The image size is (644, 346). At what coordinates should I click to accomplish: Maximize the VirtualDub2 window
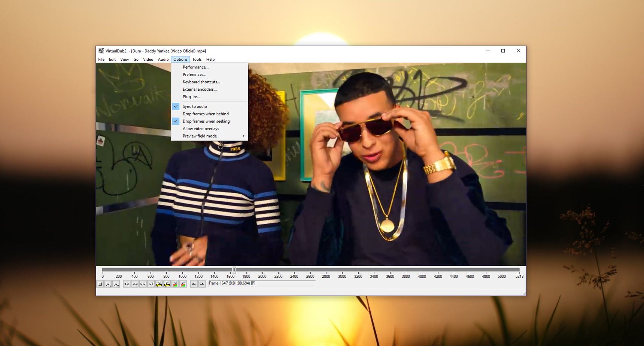tap(503, 51)
